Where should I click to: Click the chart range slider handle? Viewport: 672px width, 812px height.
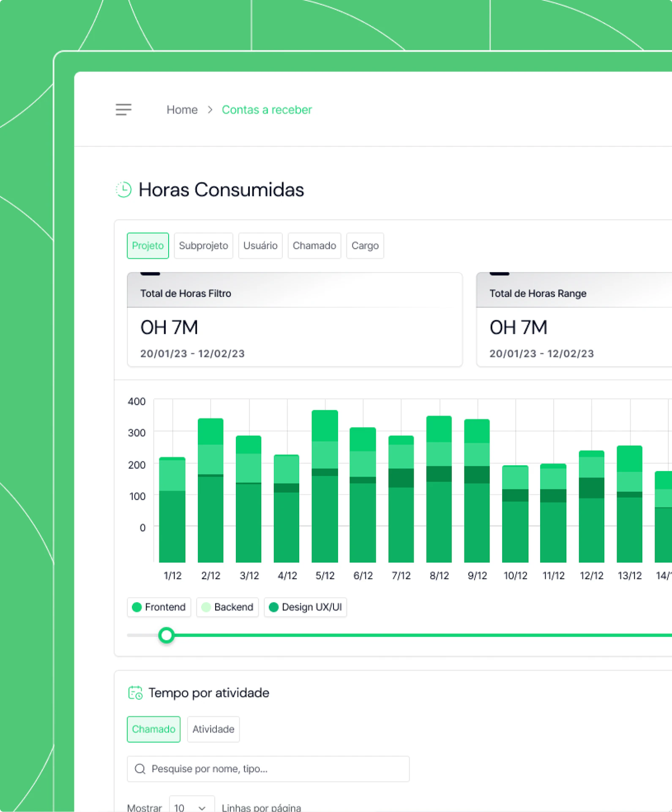(x=167, y=635)
